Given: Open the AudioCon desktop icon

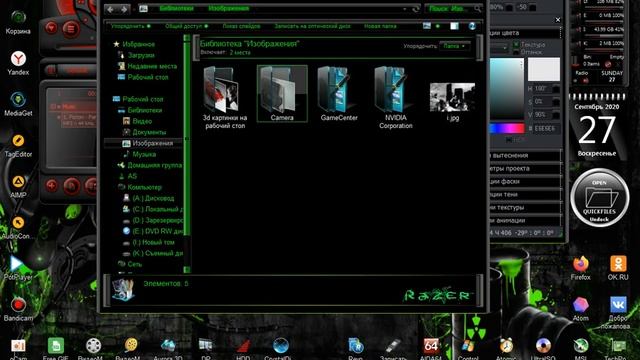Looking at the screenshot, I should point(18,227).
